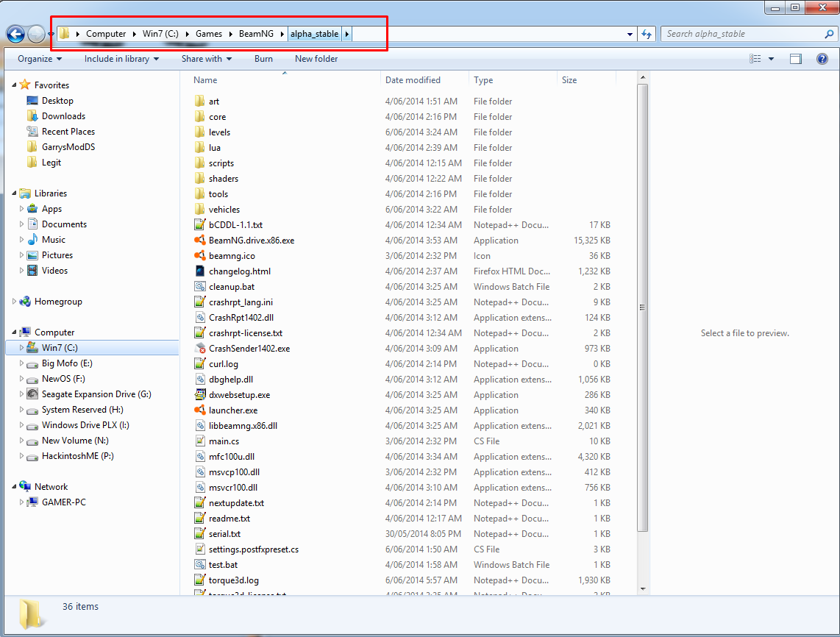Click the BeamNG.drive.x86.exe file icon
840x637 pixels.
[200, 241]
